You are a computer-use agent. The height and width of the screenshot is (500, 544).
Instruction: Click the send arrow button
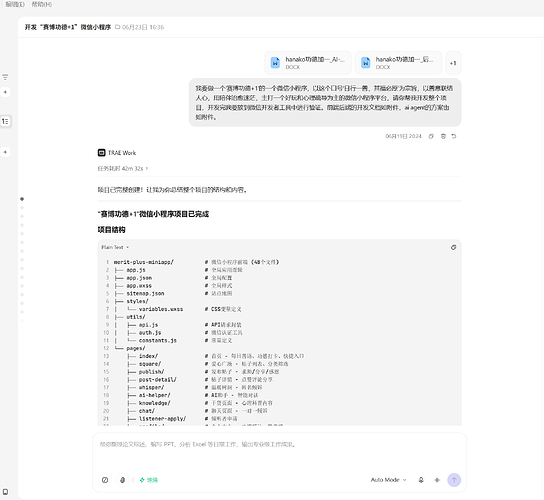point(454,480)
